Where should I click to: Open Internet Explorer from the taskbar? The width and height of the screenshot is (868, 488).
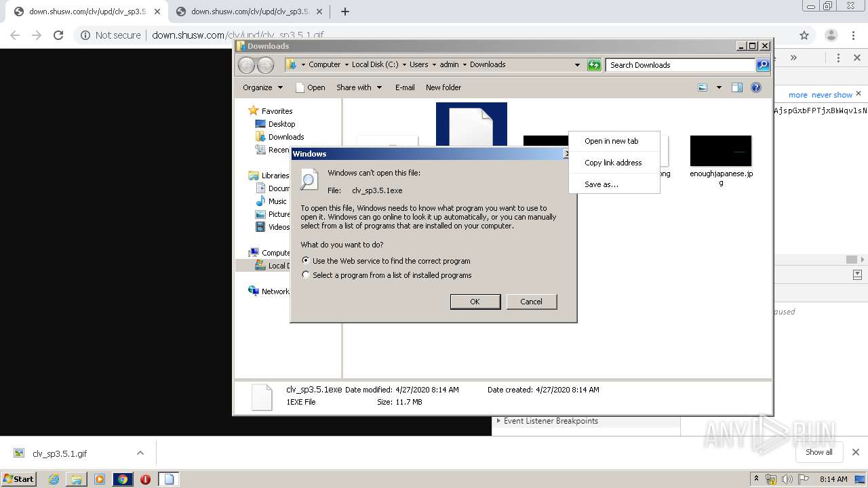[x=54, y=479]
